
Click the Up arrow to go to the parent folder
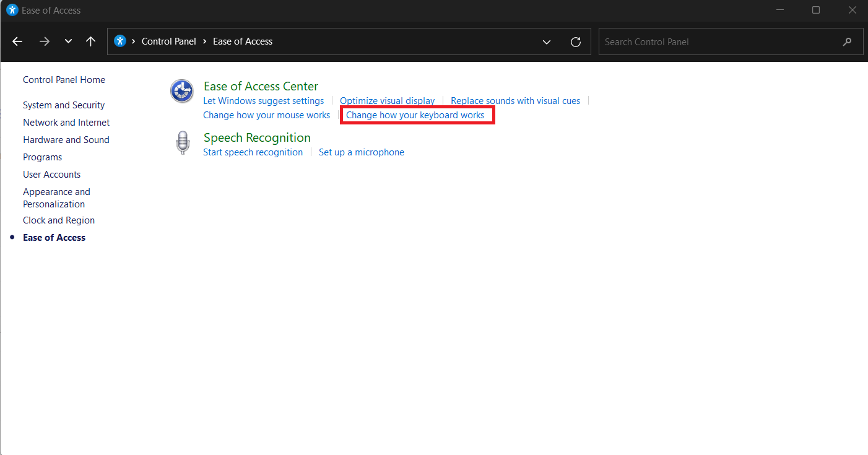coord(91,41)
